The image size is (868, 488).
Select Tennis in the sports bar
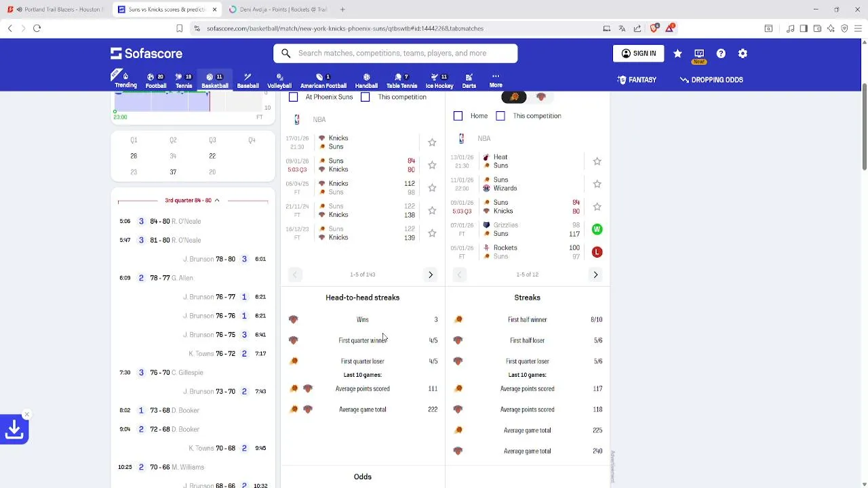coord(184,81)
